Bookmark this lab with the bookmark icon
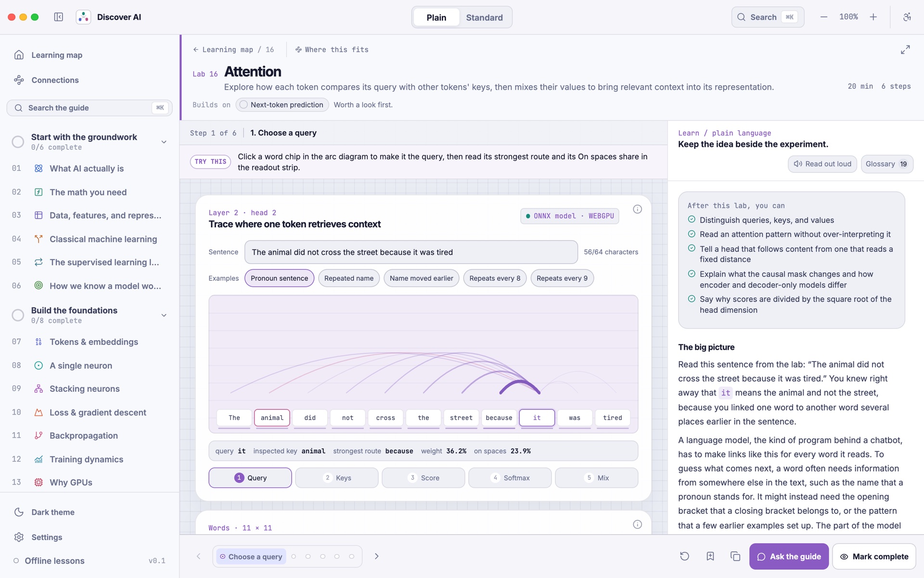The height and width of the screenshot is (578, 924). coord(710,556)
